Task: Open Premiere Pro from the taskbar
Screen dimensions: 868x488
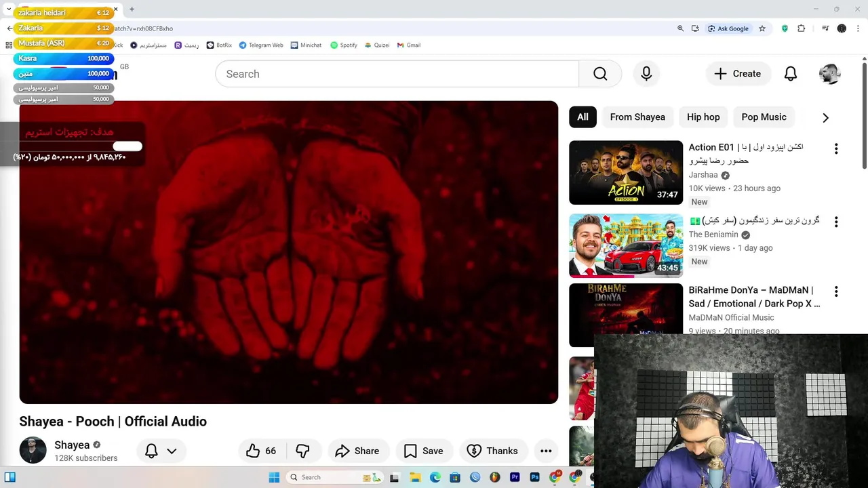Action: pos(515,477)
